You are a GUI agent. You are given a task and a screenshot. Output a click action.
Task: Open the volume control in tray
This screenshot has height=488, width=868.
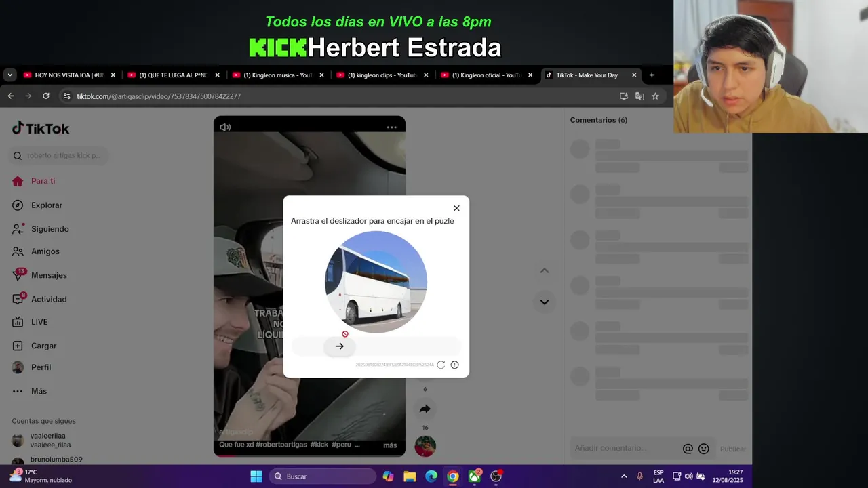point(688,476)
